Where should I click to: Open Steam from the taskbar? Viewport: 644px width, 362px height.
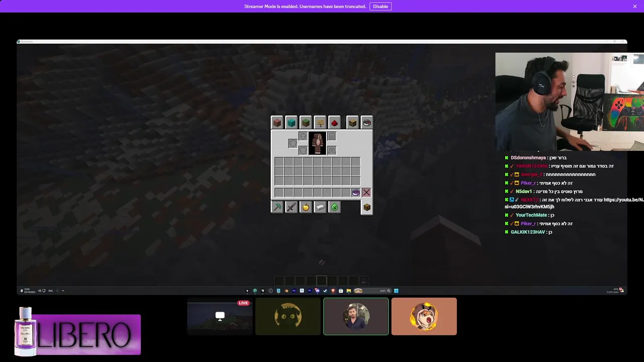(x=325, y=291)
